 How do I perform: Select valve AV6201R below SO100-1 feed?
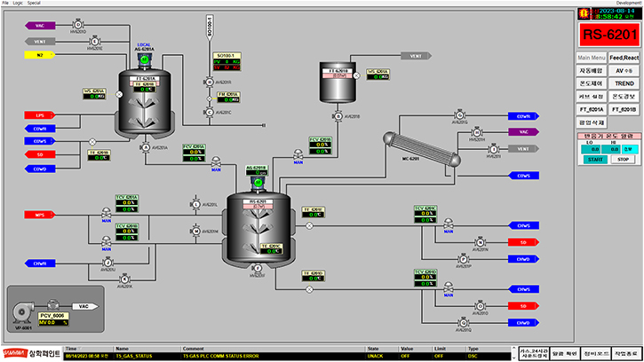(x=209, y=83)
